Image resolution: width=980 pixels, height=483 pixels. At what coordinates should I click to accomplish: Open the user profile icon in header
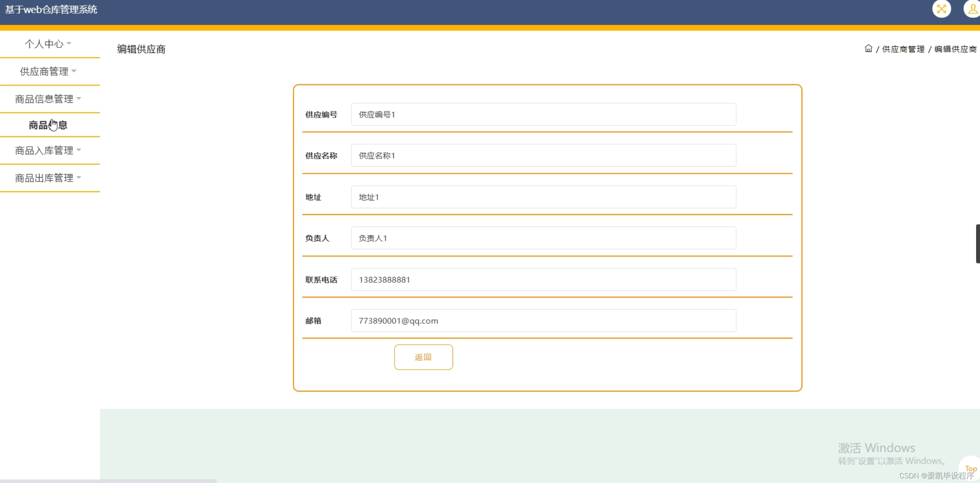[972, 9]
